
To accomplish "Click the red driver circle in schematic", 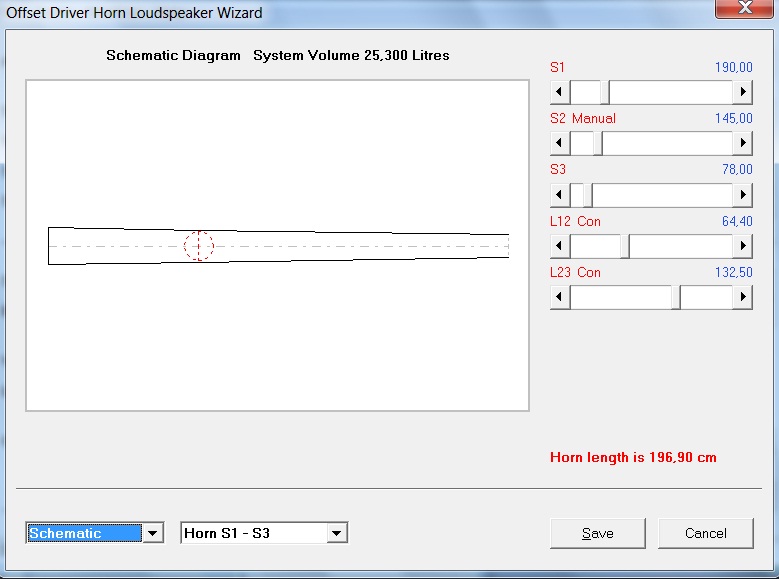I will pos(199,246).
